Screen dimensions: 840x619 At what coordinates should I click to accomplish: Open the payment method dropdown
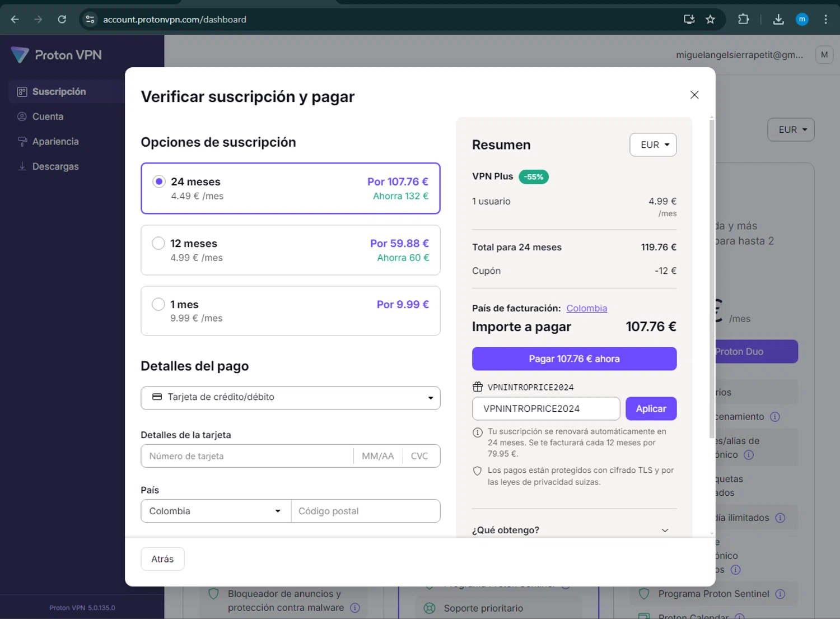tap(290, 398)
